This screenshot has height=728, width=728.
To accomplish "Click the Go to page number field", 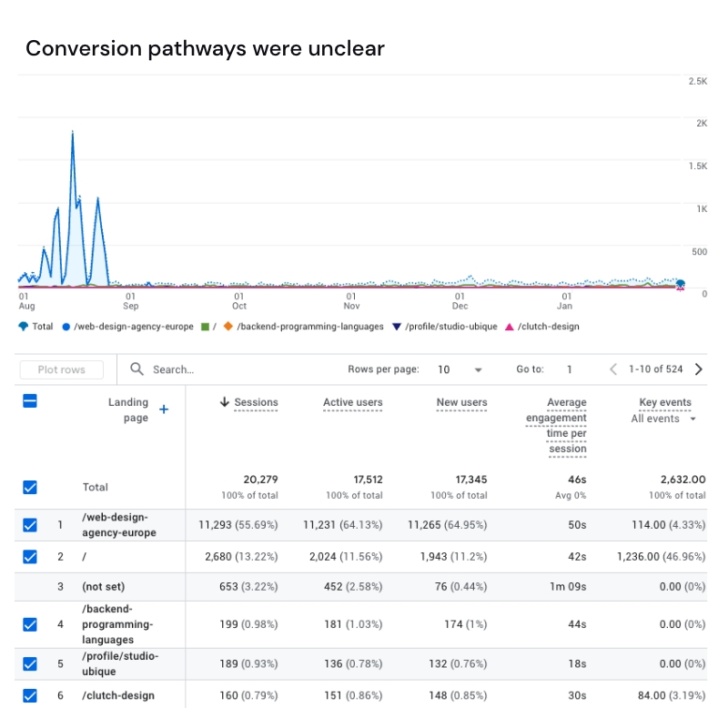I will [570, 369].
